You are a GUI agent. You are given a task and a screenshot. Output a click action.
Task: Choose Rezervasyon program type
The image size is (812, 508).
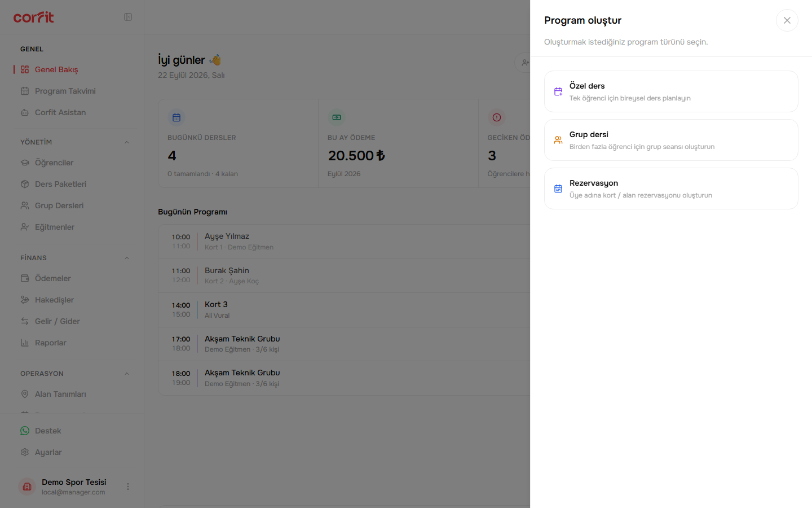click(671, 189)
